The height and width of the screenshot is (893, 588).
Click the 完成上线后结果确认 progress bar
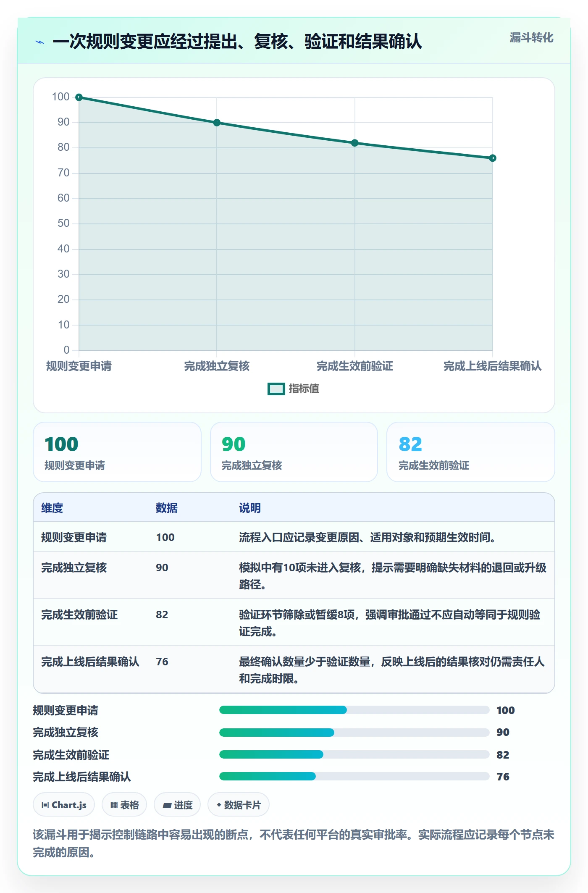354,777
